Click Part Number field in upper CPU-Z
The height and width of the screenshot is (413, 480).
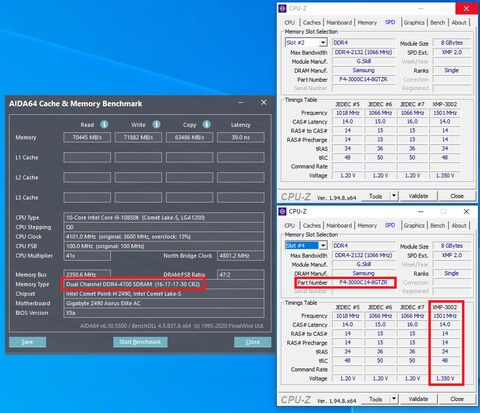(363, 80)
